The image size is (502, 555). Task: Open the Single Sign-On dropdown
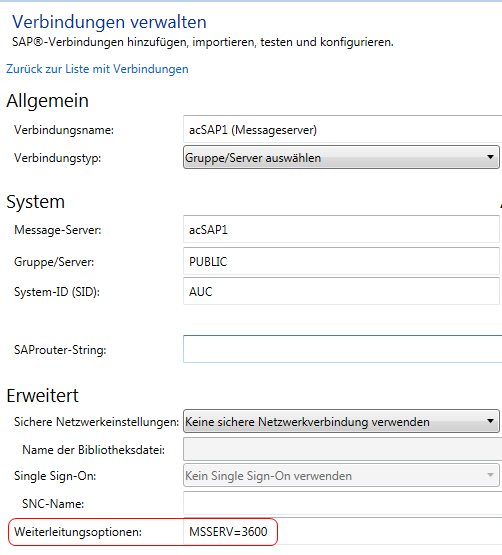(341, 475)
